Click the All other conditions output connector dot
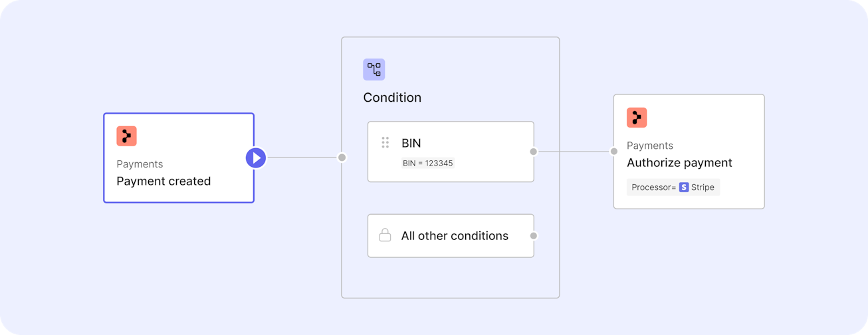868x335 pixels. coord(534,235)
